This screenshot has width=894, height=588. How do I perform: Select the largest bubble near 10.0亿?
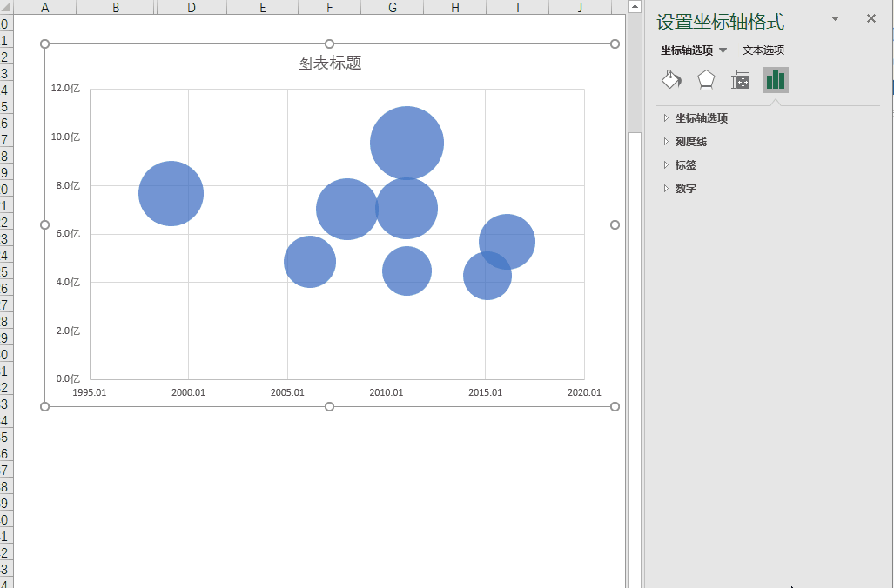pyautogui.click(x=407, y=143)
